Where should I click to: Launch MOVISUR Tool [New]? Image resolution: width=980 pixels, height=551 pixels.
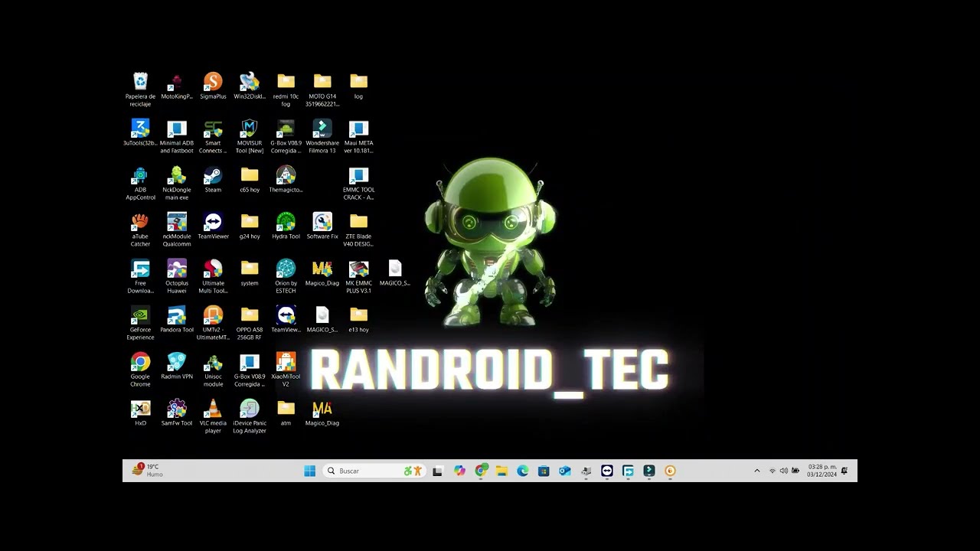click(250, 136)
